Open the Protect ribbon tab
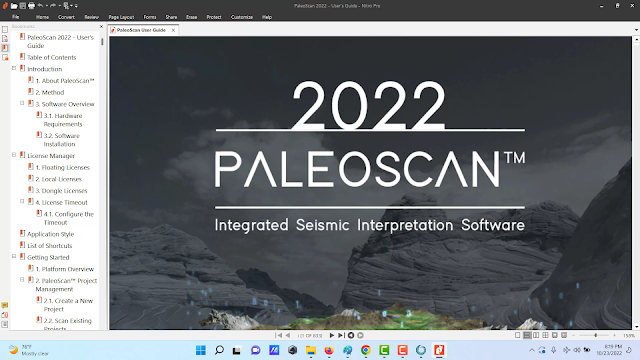Screen dimensions: 640x360 (214, 17)
